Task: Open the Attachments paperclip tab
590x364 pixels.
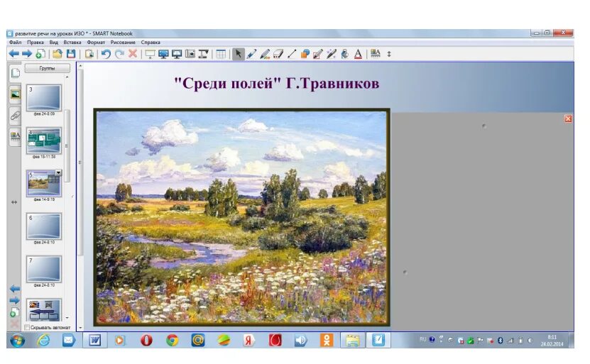Action: (15, 116)
